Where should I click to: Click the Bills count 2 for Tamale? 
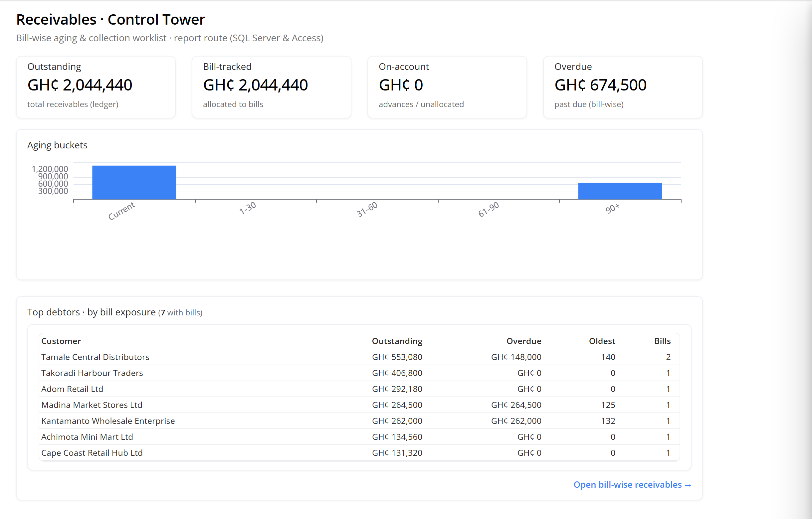point(668,357)
